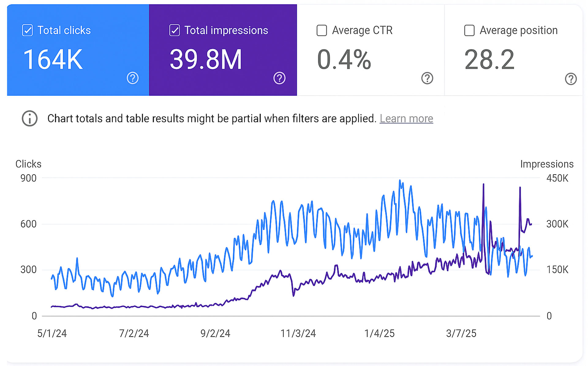
Task: Click the 1/4/25 date axis label
Action: click(379, 333)
